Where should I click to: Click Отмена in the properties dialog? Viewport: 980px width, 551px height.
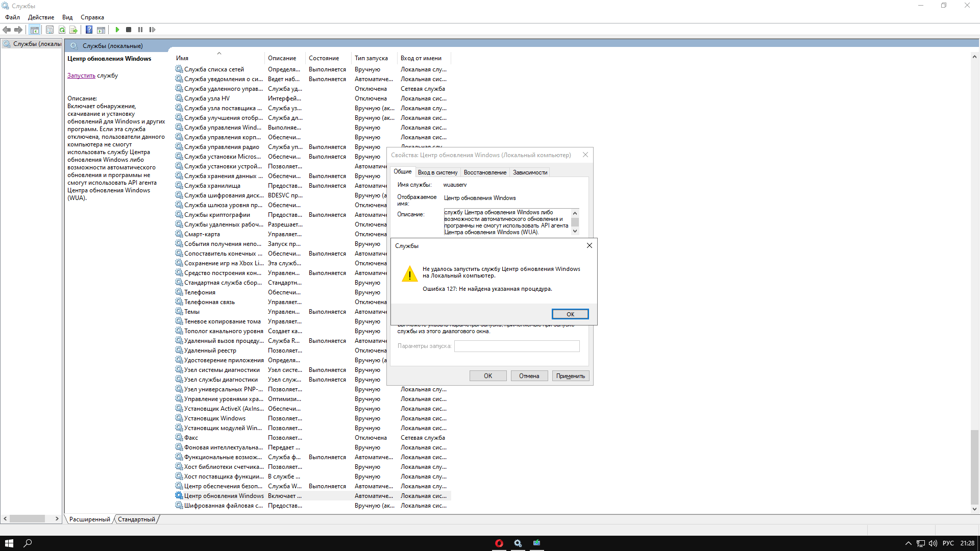[529, 376]
